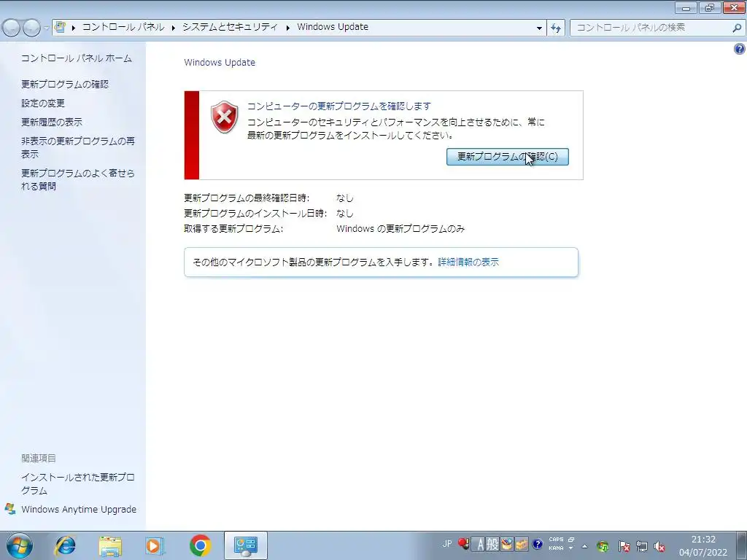Open recent pages dropdown next to forward button
This screenshot has height=560, width=747.
(46, 28)
